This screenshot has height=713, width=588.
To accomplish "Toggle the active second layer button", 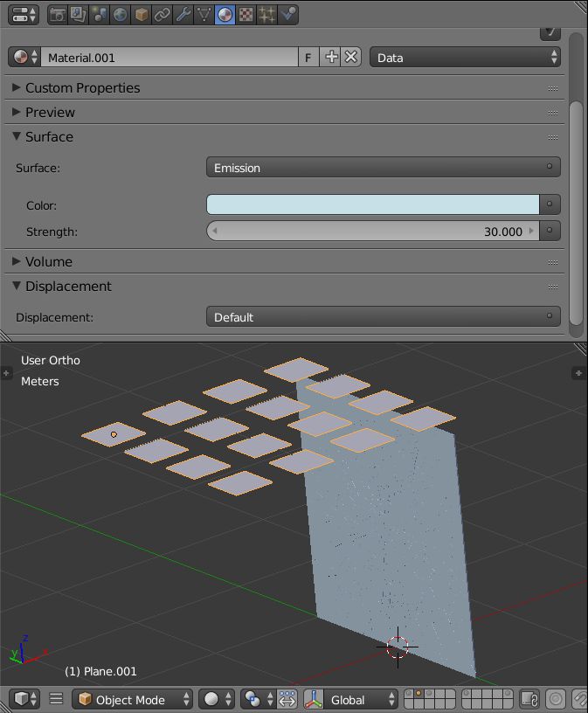I will tap(419, 694).
